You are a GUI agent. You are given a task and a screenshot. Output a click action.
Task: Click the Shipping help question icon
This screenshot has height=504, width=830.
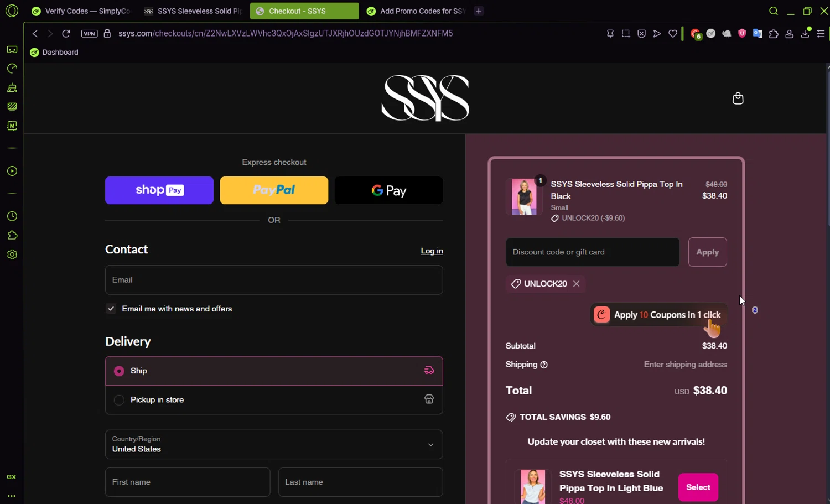(544, 365)
